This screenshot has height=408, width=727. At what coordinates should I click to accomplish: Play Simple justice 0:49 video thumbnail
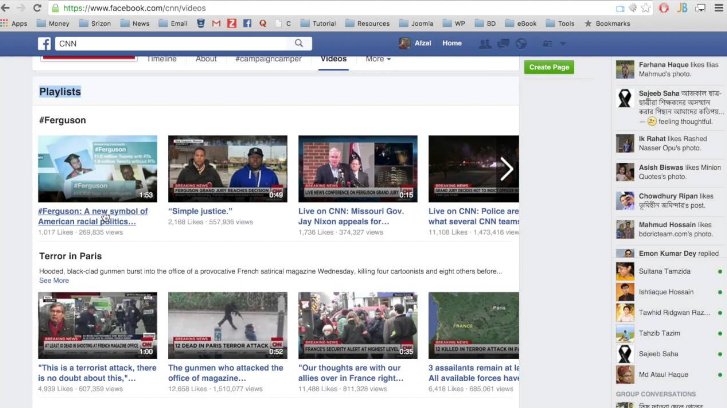point(228,169)
